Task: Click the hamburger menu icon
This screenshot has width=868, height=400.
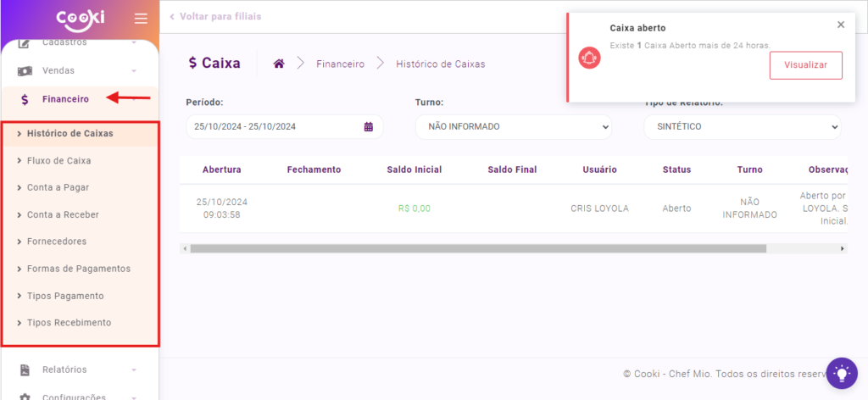Action: pyautogui.click(x=141, y=18)
